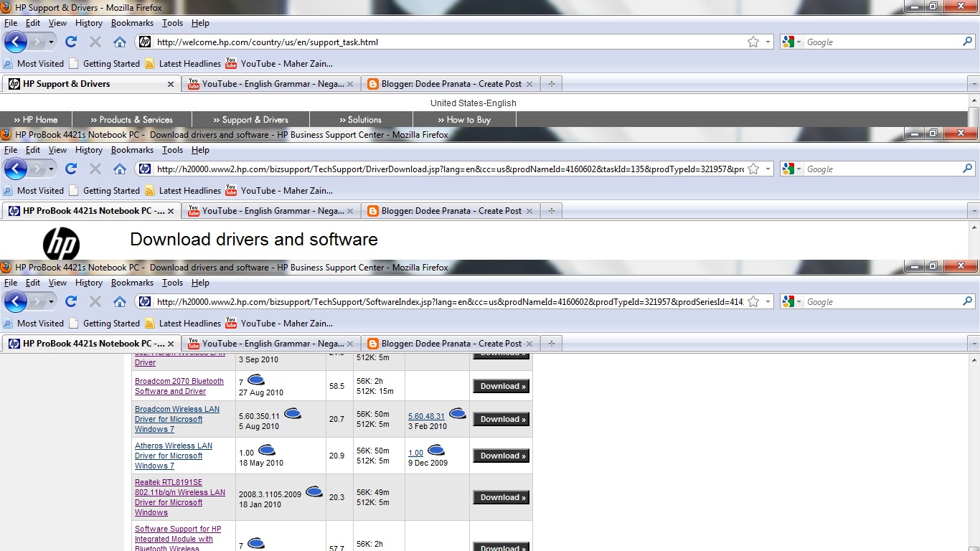Click Back arrow in HP Support & Drivers window
The image size is (980, 551).
[x=16, y=42]
